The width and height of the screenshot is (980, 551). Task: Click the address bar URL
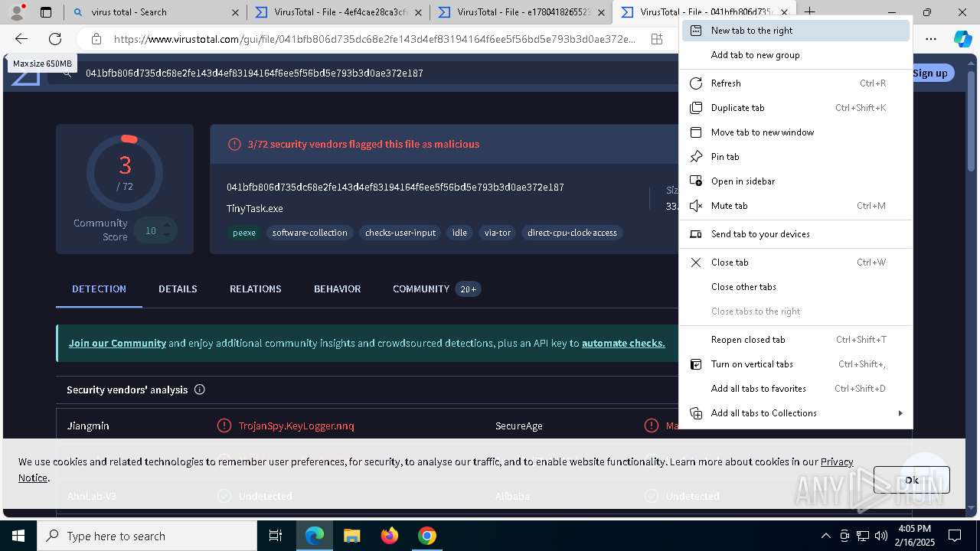tap(374, 39)
